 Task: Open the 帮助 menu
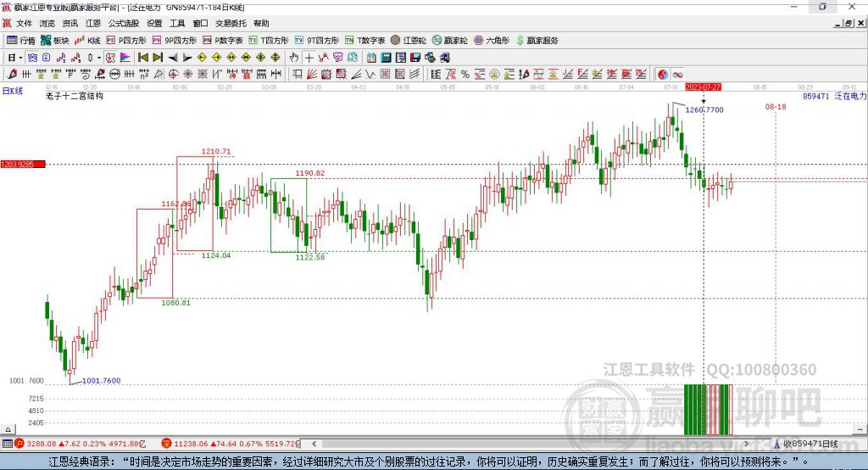click(x=261, y=23)
